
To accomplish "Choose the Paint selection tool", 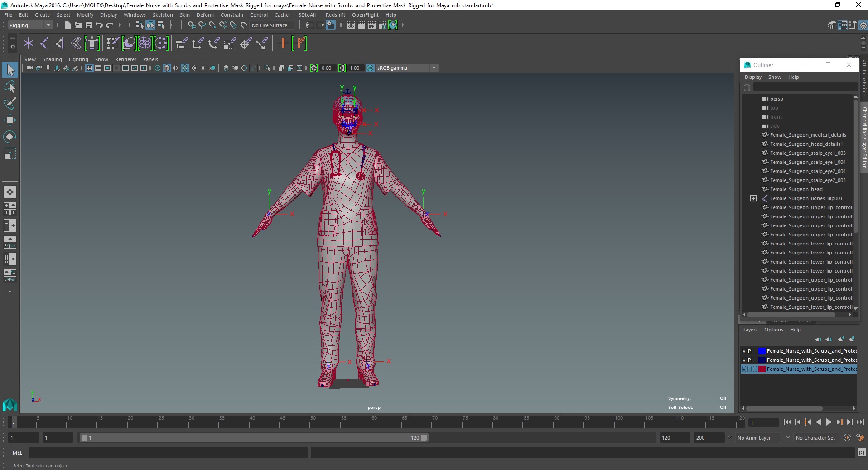I will [10, 103].
